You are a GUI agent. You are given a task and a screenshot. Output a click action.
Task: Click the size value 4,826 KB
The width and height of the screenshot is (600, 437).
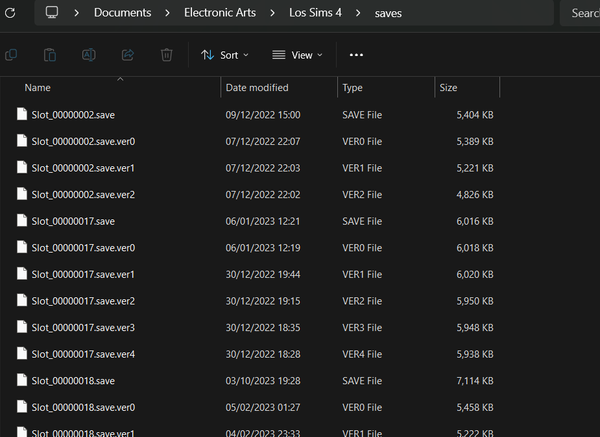pos(475,194)
